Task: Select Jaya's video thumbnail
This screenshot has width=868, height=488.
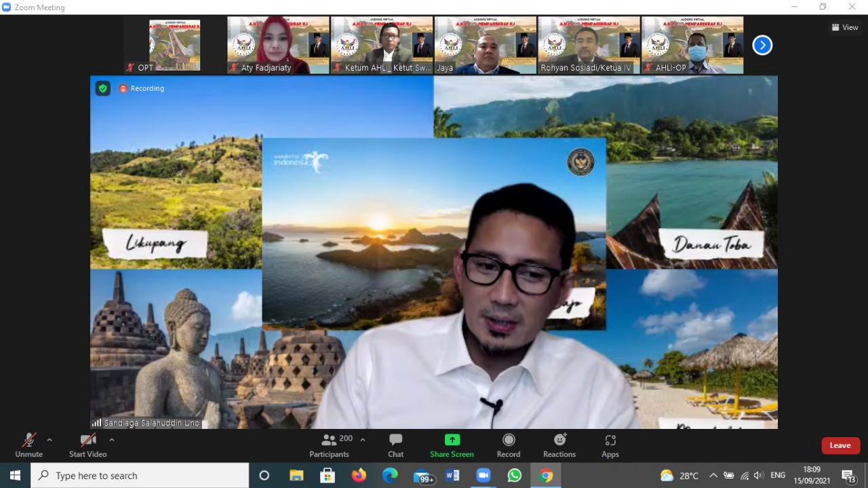Action: pos(486,45)
